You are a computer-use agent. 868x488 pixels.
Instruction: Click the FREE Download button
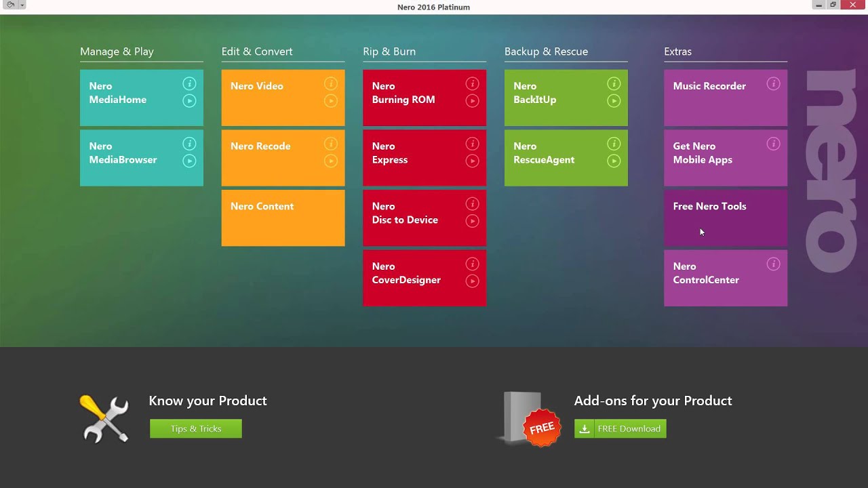tap(620, 428)
